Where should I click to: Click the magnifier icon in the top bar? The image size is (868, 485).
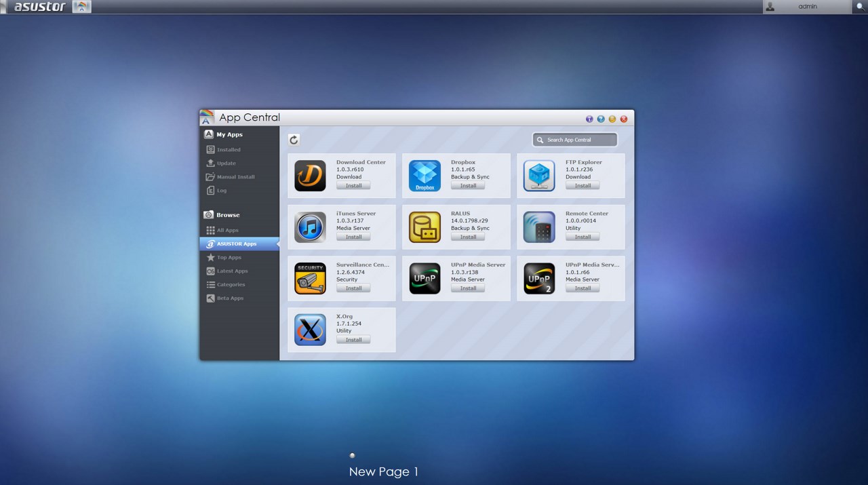click(860, 7)
